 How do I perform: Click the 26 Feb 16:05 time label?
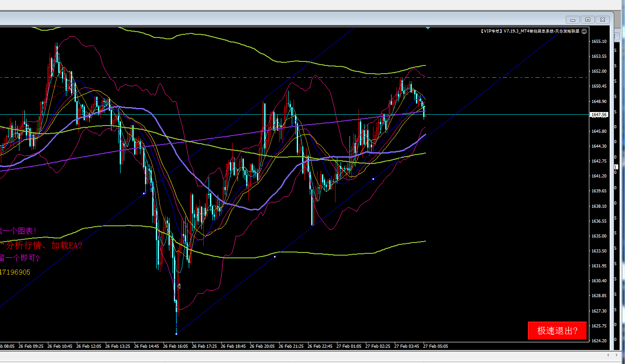click(176, 346)
